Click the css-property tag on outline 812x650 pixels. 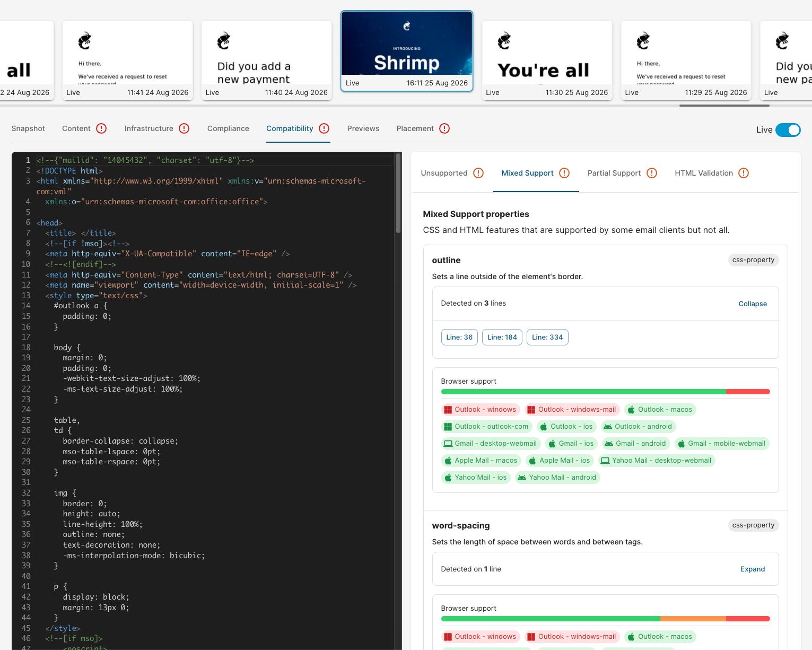click(753, 260)
